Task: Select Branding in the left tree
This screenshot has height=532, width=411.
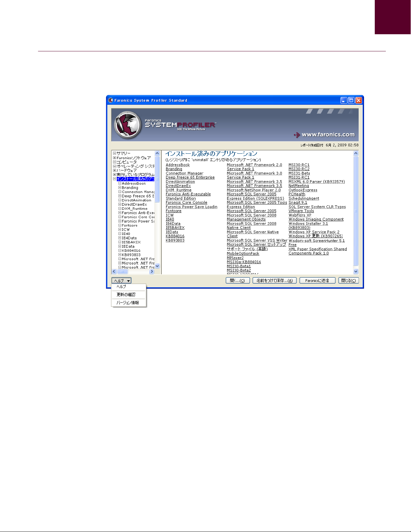Action: tap(130, 188)
